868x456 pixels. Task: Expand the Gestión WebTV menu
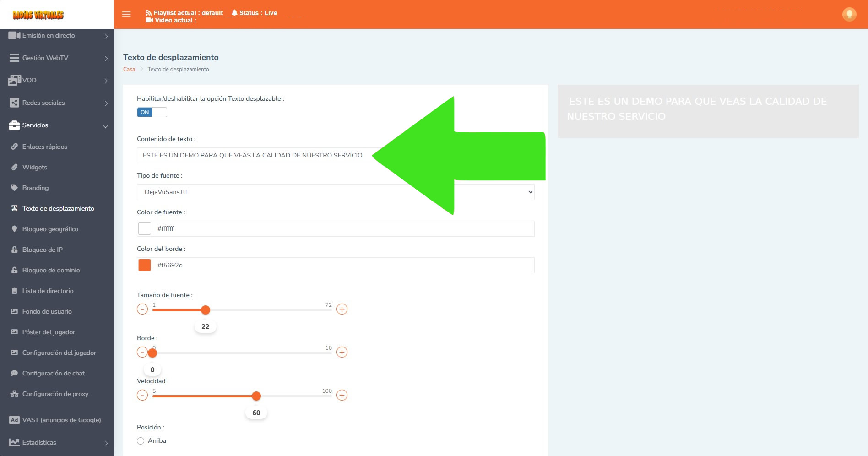tap(57, 58)
